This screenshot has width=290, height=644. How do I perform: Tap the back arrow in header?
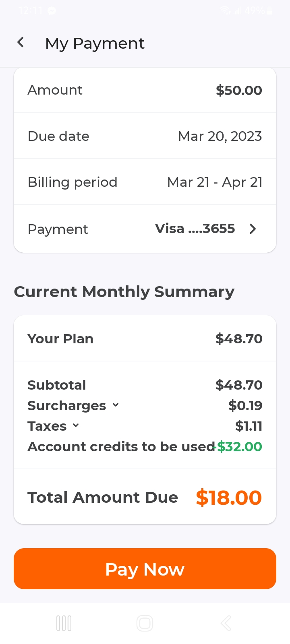pos(21,42)
